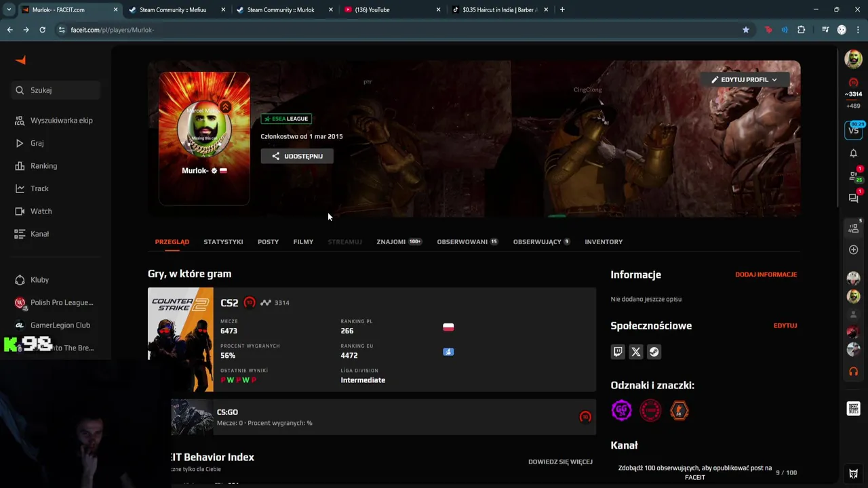Open the X social link icon

636,352
